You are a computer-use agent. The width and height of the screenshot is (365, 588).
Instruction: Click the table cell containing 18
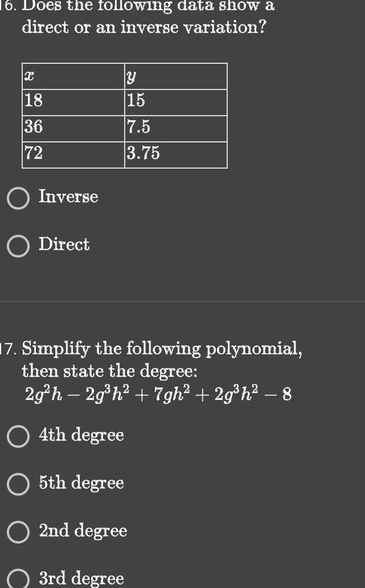[73, 101]
